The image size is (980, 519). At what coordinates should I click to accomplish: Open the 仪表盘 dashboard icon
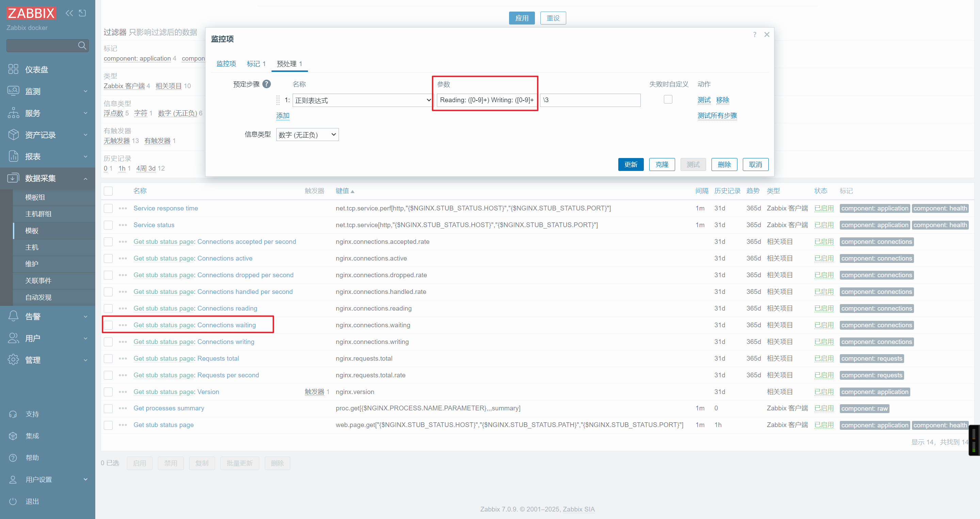coord(13,69)
